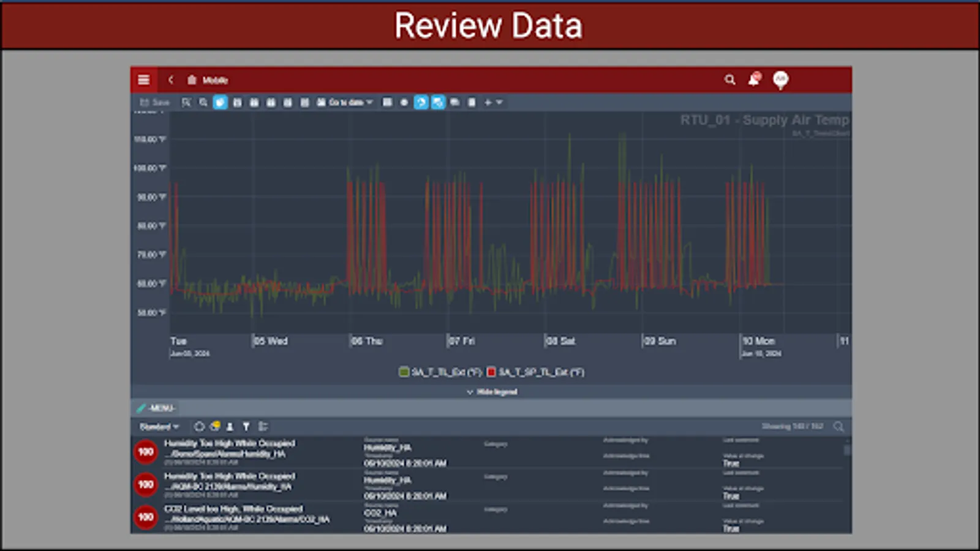Click the zoom magnifier icon in the toolbar
The height and width of the screenshot is (551, 980).
[203, 102]
